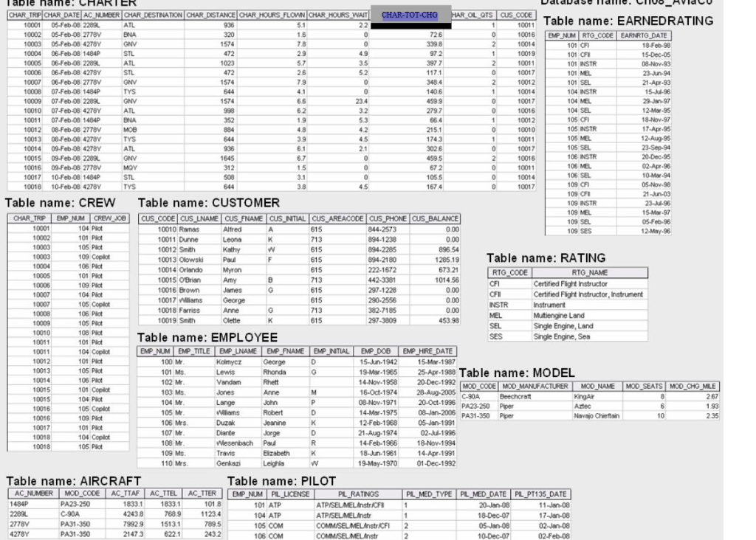Viewport: 756px width, 540px height.
Task: Select the 'Single Engine, Sea' rating name
Action: click(x=561, y=336)
